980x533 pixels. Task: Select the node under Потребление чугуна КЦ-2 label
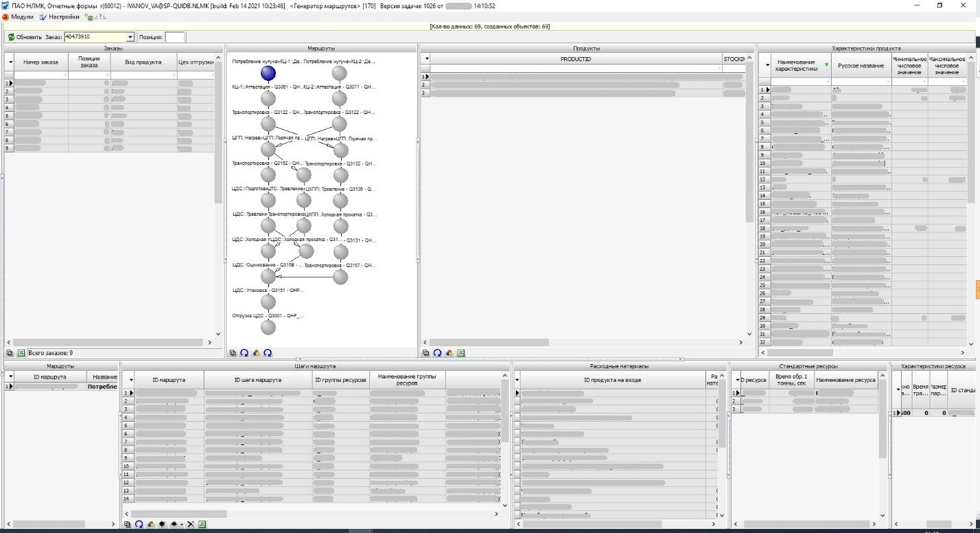tap(339, 73)
